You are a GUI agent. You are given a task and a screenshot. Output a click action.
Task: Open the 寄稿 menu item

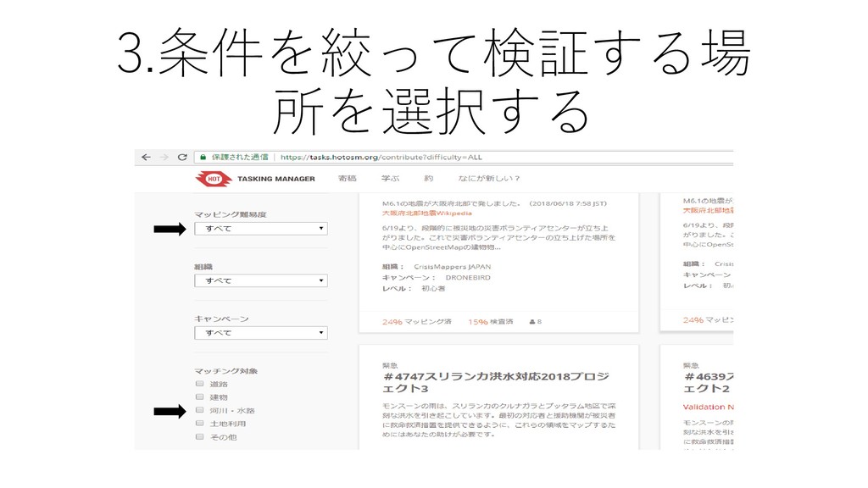(347, 178)
